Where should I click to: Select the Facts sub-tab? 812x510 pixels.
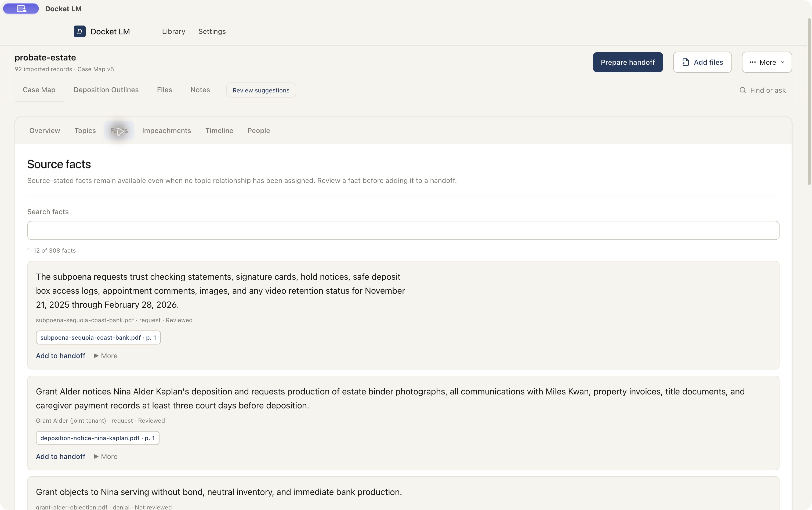(119, 131)
